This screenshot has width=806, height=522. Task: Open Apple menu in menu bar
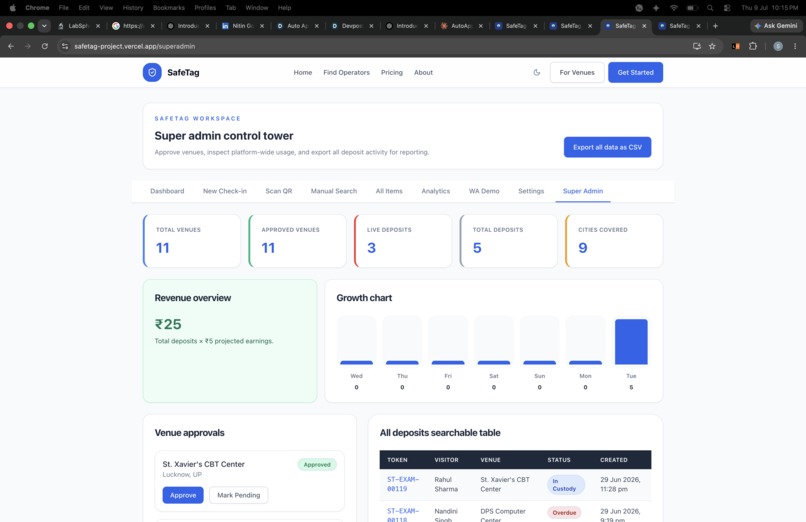(12, 8)
